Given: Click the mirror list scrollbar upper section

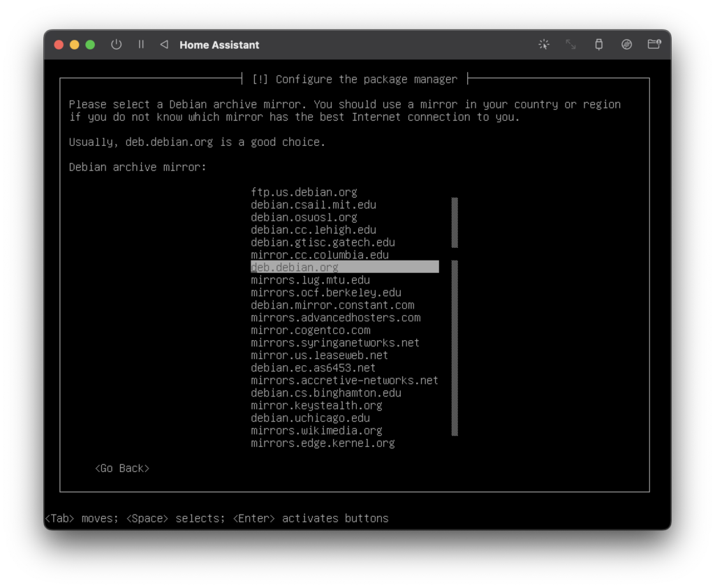Looking at the screenshot, I should pos(455,223).
